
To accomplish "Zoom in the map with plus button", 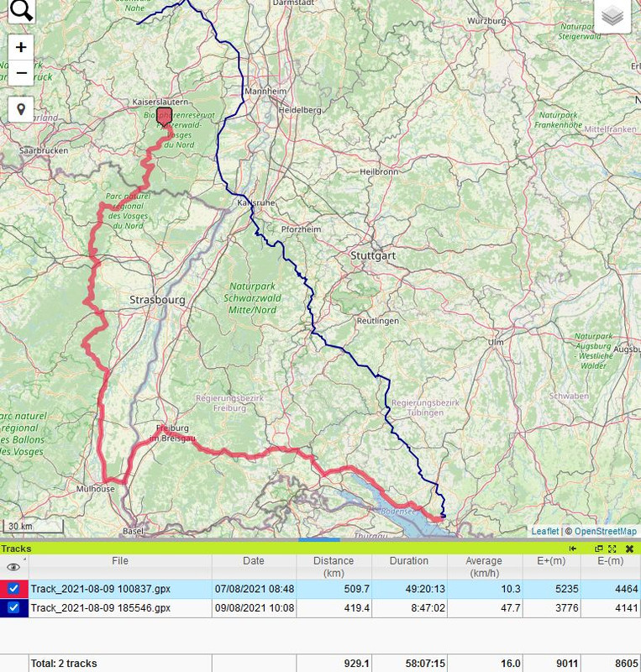I will [21, 47].
